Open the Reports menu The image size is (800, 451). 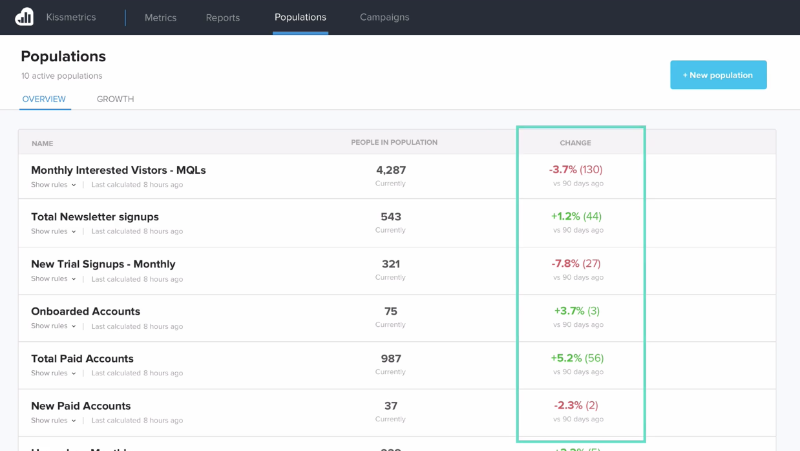[222, 17]
